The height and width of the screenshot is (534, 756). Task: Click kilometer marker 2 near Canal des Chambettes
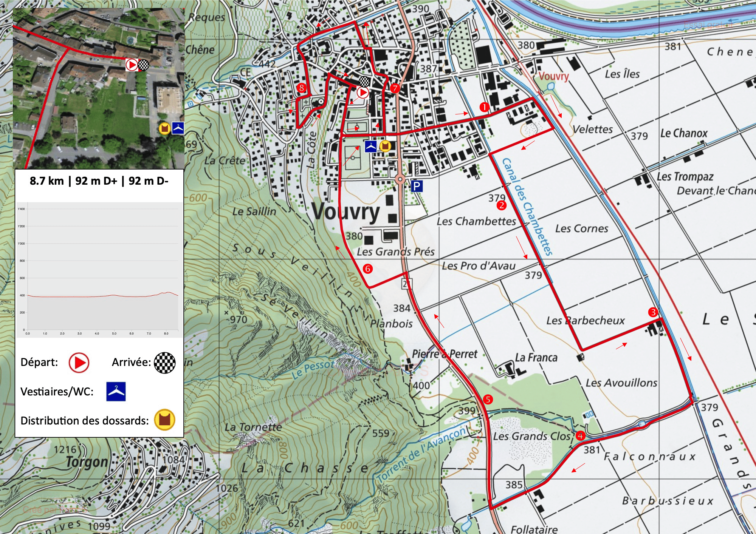tap(501, 205)
